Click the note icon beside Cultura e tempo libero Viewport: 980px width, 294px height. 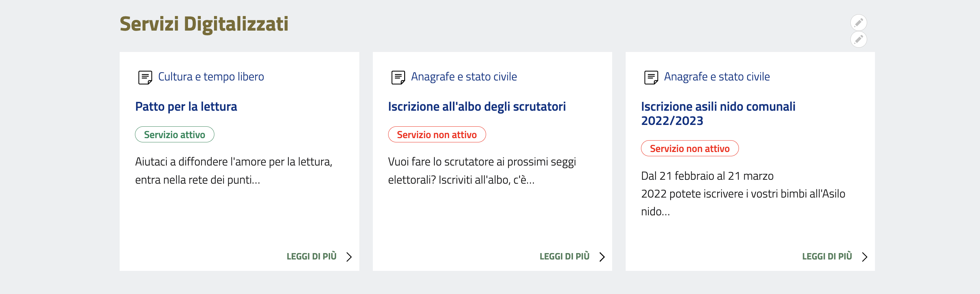(145, 77)
